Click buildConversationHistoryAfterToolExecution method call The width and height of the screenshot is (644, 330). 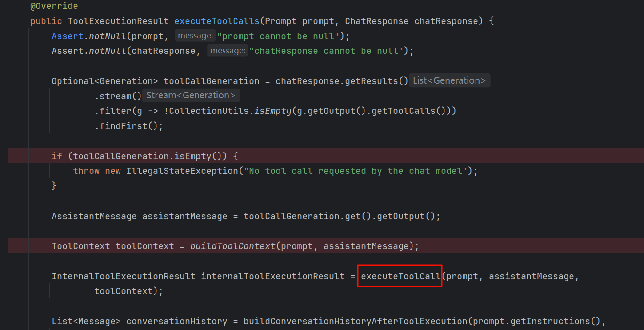pos(356,321)
